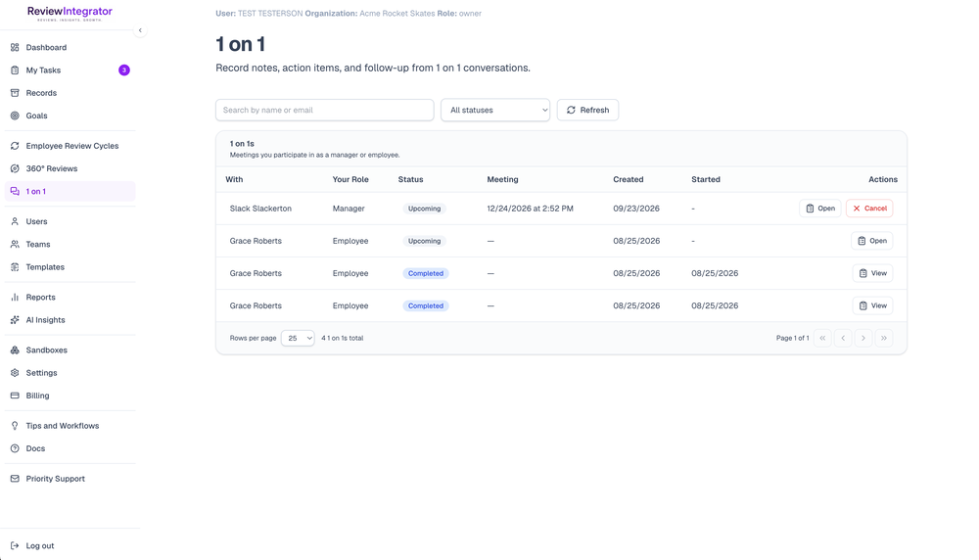Click the Billing credit card icon
The width and height of the screenshot is (979, 560).
[x=15, y=396]
